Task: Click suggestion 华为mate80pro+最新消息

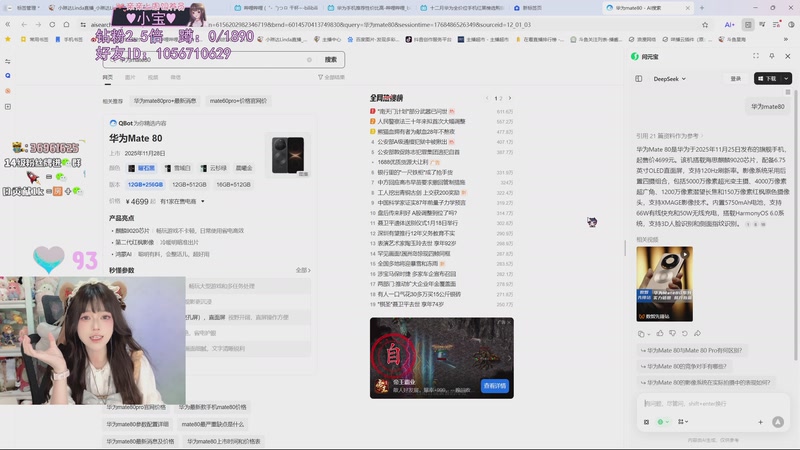Action: click(x=165, y=101)
